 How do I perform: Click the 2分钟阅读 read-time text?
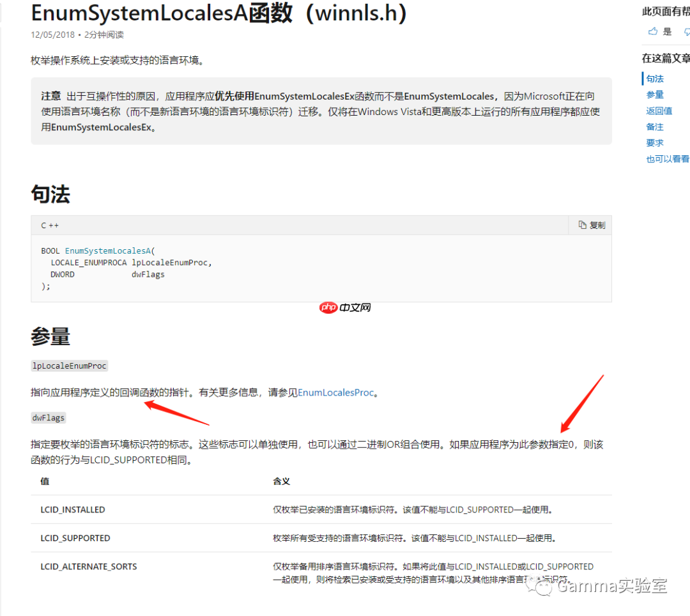(x=104, y=35)
